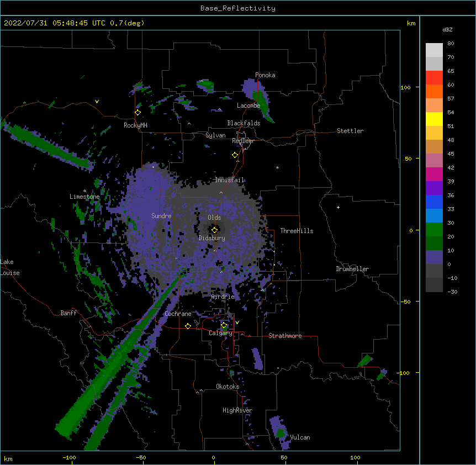Select the magenta 39–42 dBZ legend swatch
This screenshot has height=465, width=476.
(x=434, y=174)
